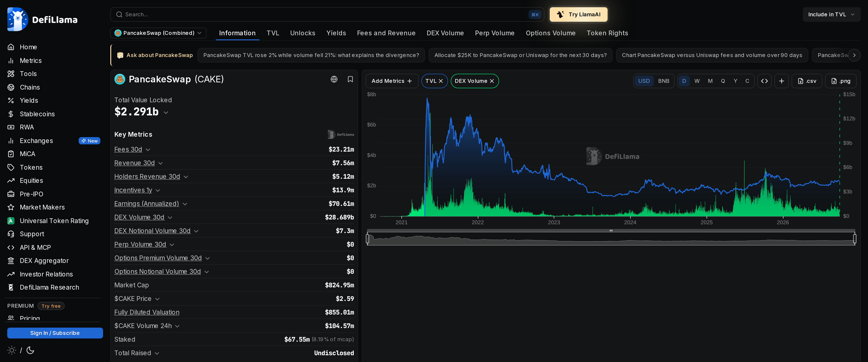This screenshot has width=868, height=362.
Task: Expand $CAKE Price row
Action: tap(157, 299)
